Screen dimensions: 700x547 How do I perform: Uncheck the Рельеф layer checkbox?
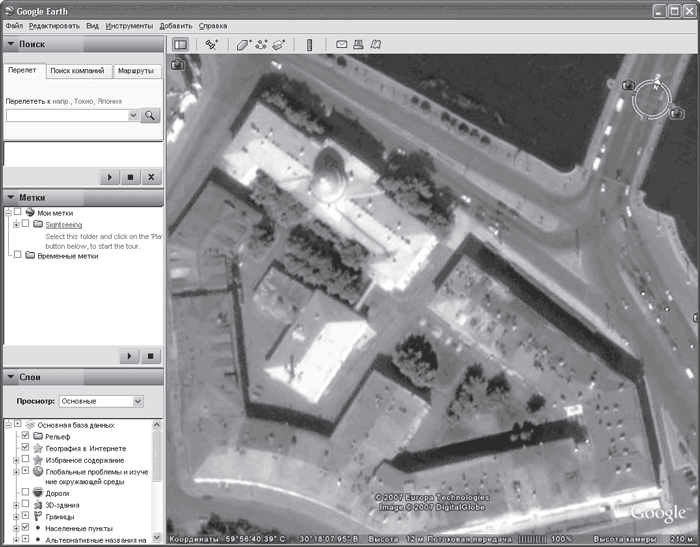click(25, 436)
